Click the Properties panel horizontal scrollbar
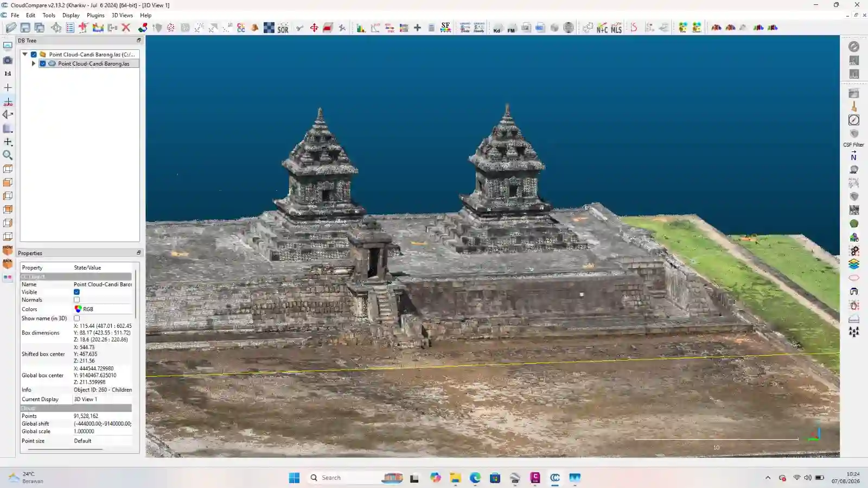This screenshot has height=488, width=868. click(65, 449)
